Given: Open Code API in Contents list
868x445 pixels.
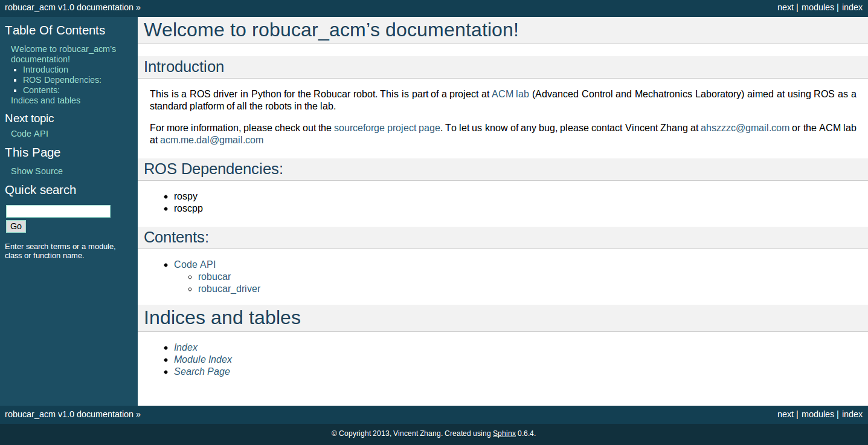Looking at the screenshot, I should point(194,264).
